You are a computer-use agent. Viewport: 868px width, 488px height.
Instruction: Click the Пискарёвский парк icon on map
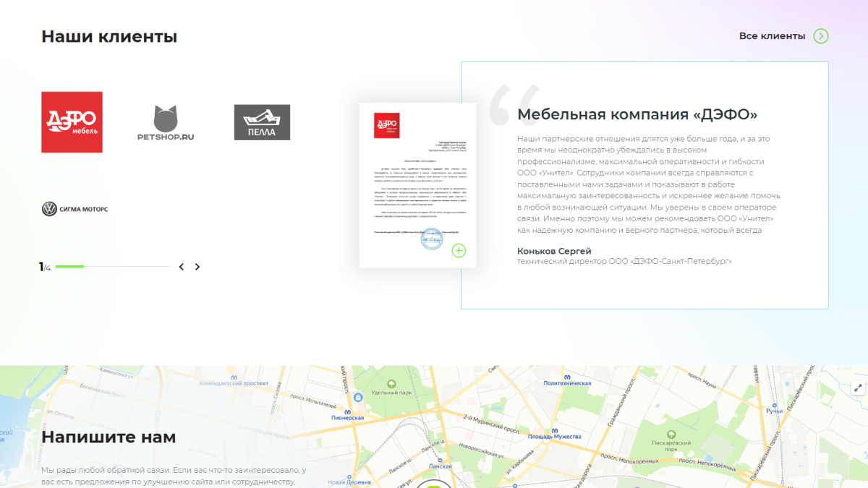(x=671, y=435)
